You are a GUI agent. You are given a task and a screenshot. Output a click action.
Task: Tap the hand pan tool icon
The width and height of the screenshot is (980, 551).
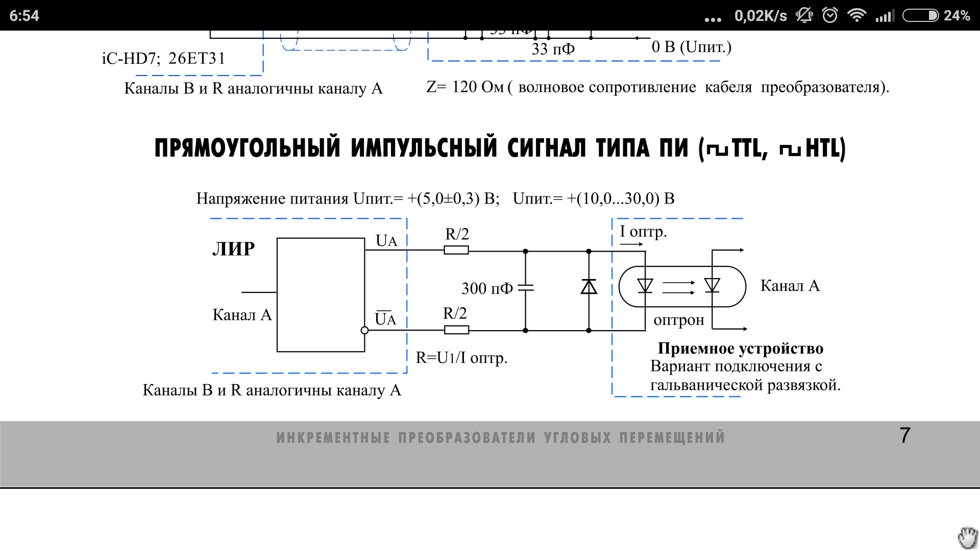pos(967,538)
